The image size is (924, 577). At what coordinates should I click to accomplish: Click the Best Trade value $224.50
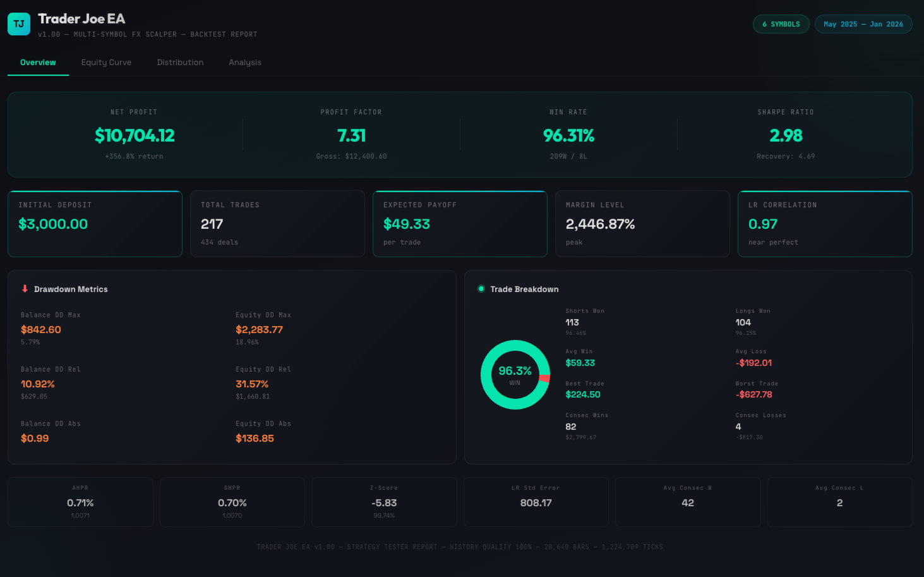(x=583, y=394)
